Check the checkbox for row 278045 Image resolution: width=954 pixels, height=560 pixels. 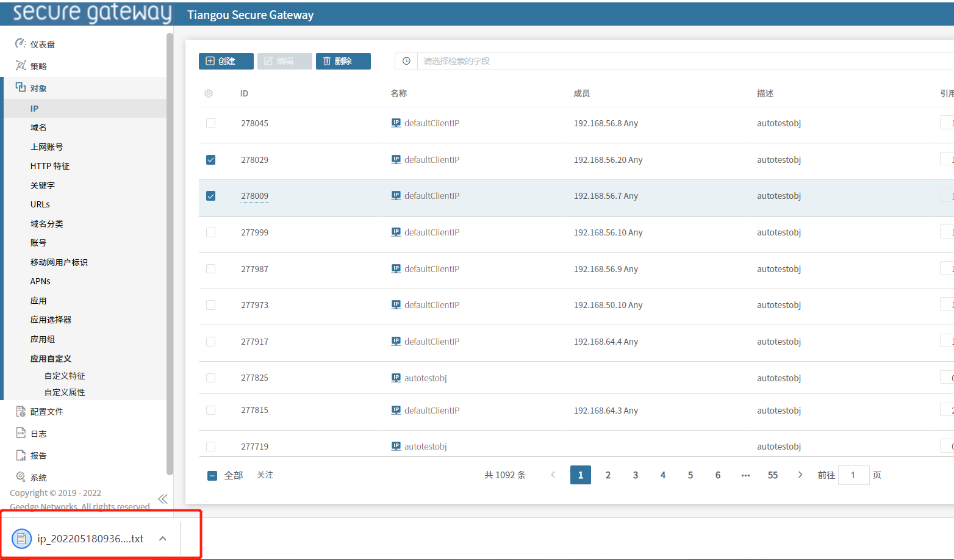pyautogui.click(x=210, y=123)
